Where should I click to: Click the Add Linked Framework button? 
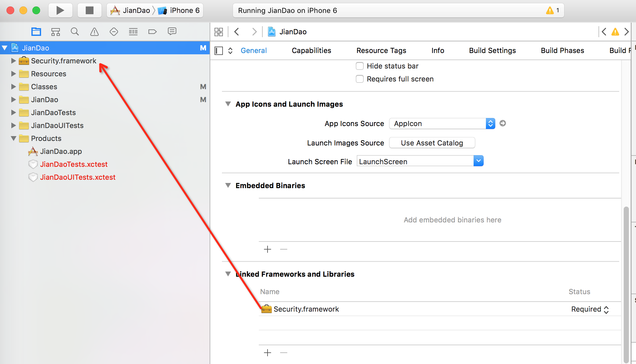point(267,353)
